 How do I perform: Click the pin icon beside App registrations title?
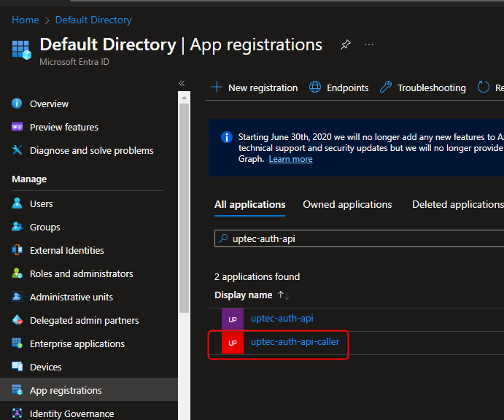tap(345, 45)
